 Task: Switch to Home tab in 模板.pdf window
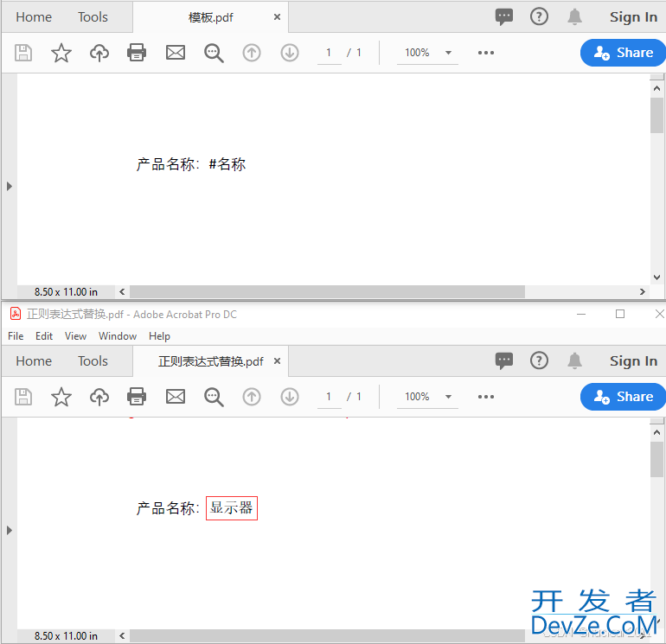coord(34,17)
